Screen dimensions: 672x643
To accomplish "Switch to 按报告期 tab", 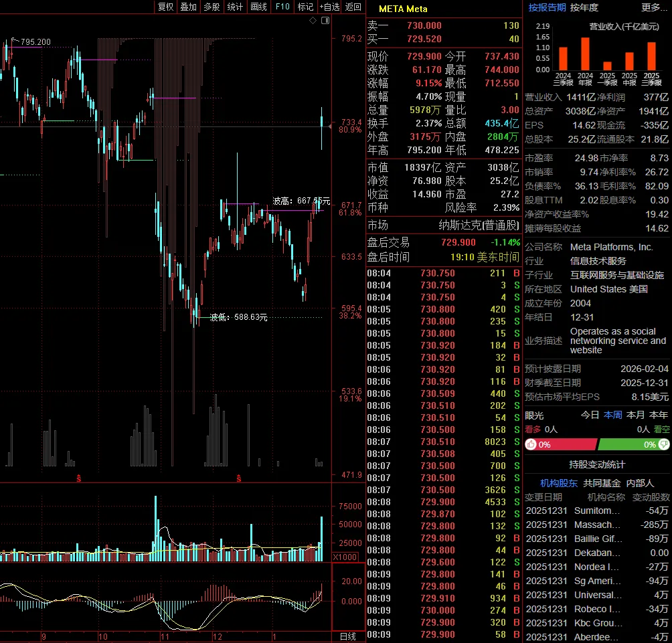I will pyautogui.click(x=547, y=8).
